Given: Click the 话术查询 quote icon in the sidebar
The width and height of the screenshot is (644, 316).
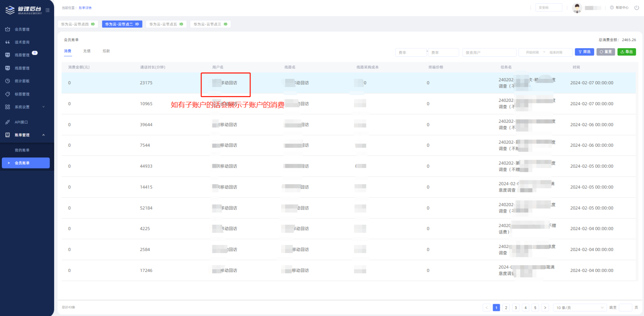Looking at the screenshot, I should [x=7, y=42].
